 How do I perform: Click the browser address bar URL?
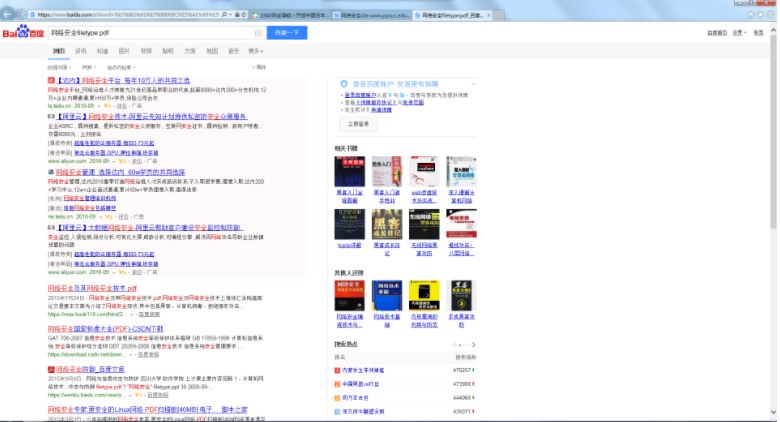128,15
